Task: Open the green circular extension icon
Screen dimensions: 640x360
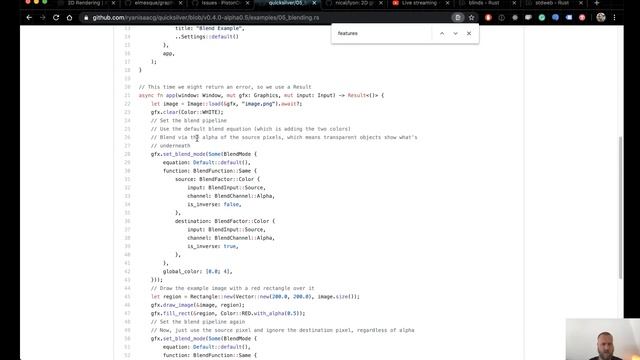Action: tap(542, 18)
